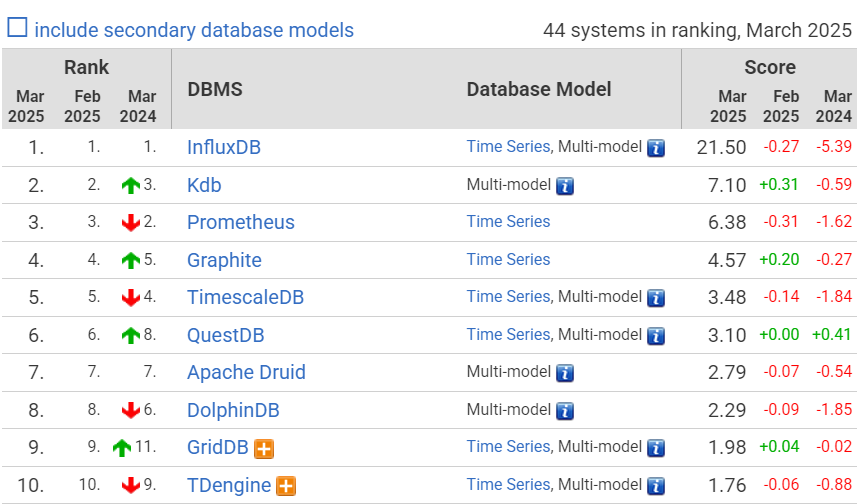Screen dimensions: 857x504
Task: Click the green up arrow in Kdb row
Action: coord(131,185)
